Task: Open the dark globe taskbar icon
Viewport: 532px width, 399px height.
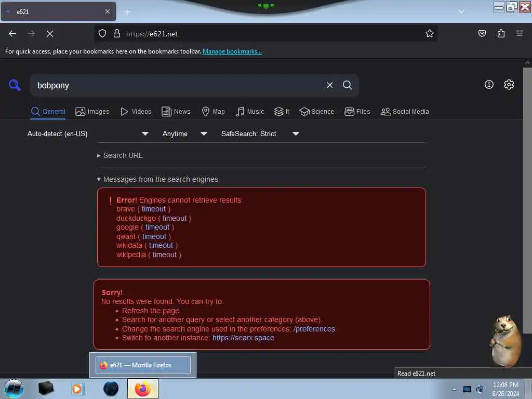Action: click(x=111, y=389)
